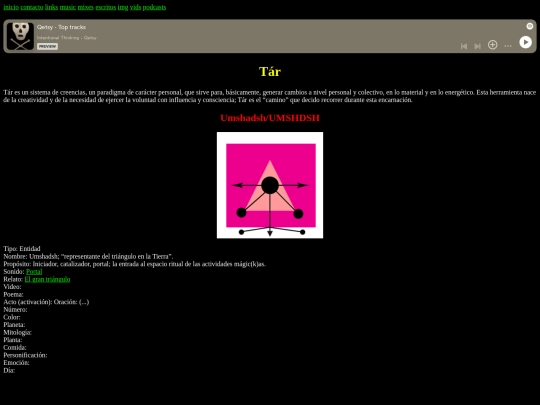Click the Umshadsh triangle sigil image
The image size is (540, 405).
tap(270, 185)
